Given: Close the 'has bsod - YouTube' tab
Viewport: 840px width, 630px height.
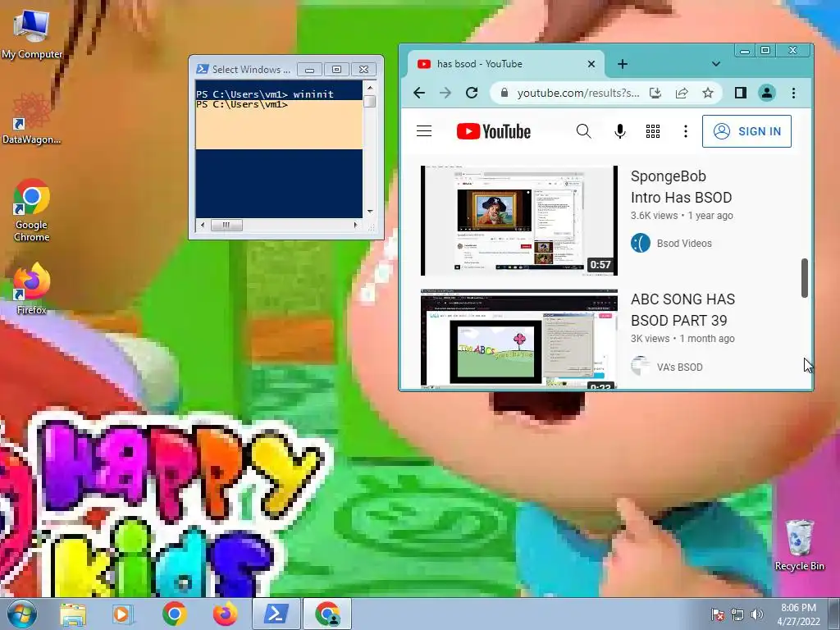Looking at the screenshot, I should coord(591,64).
